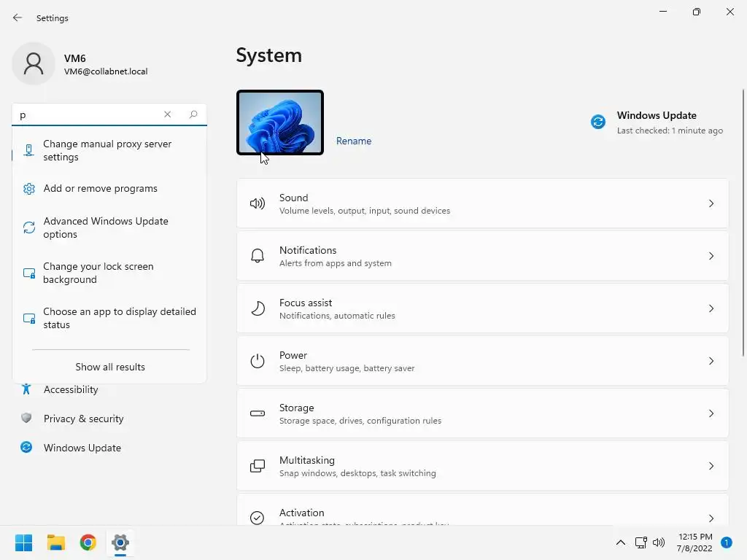Open notification center badge
This screenshot has width=747, height=560.
coord(727,542)
